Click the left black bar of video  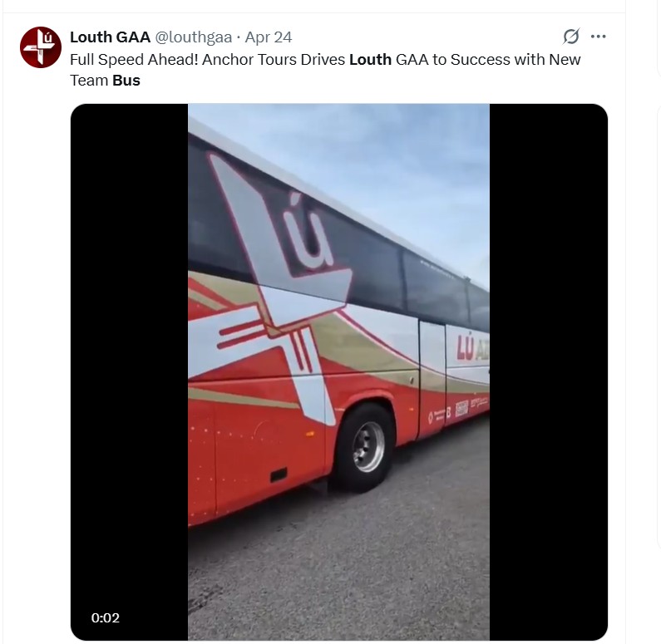pyautogui.click(x=129, y=372)
